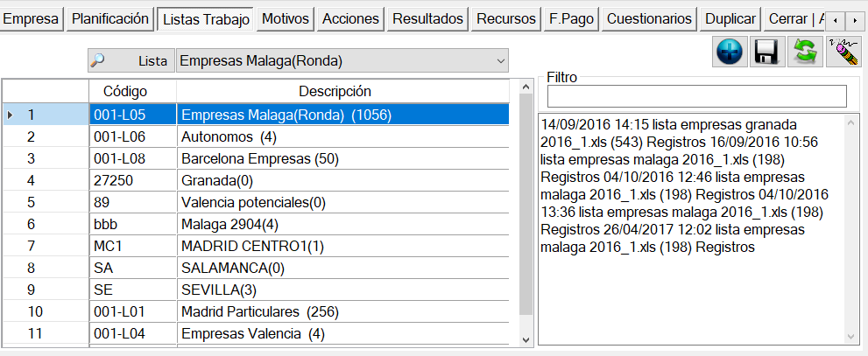Click the floppy disk save icon
This screenshot has width=868, height=356.
(767, 52)
